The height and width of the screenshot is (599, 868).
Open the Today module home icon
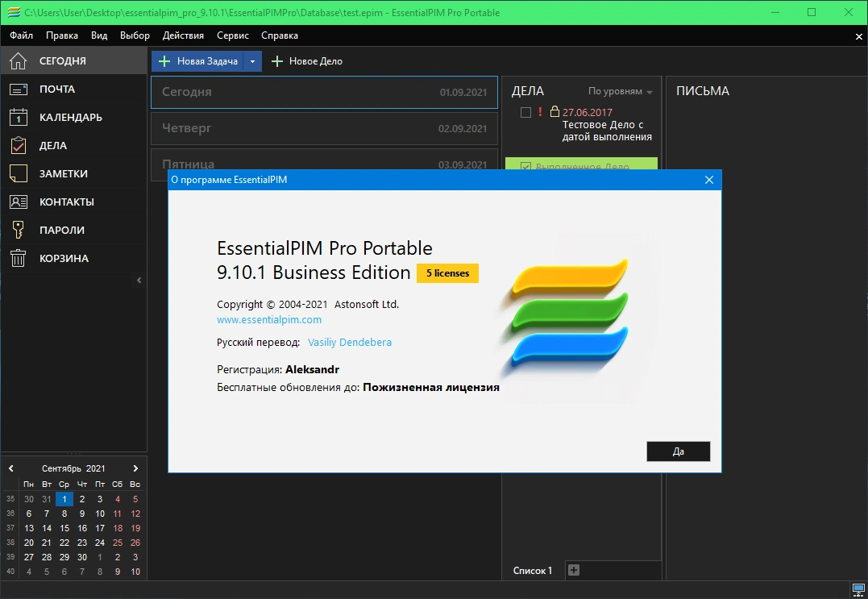pos(18,61)
